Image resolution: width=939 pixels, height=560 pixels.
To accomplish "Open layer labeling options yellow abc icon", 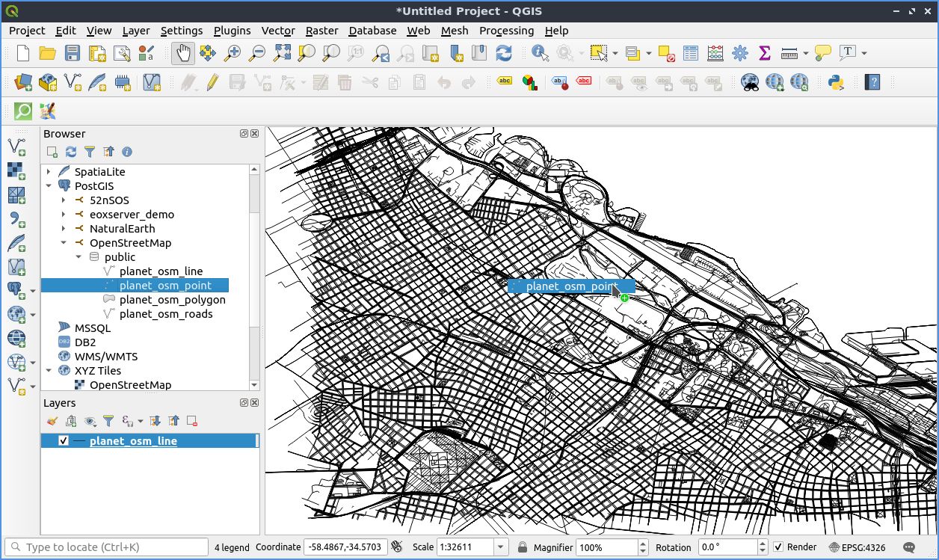I will pyautogui.click(x=505, y=81).
